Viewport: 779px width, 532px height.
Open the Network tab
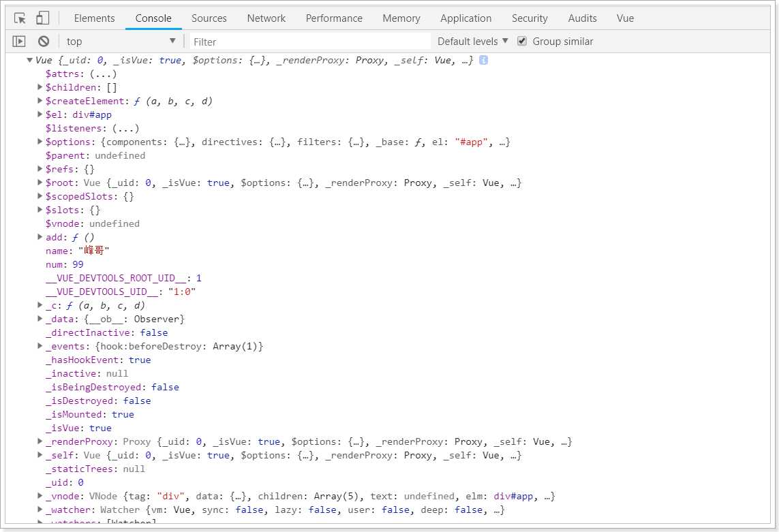pos(266,18)
